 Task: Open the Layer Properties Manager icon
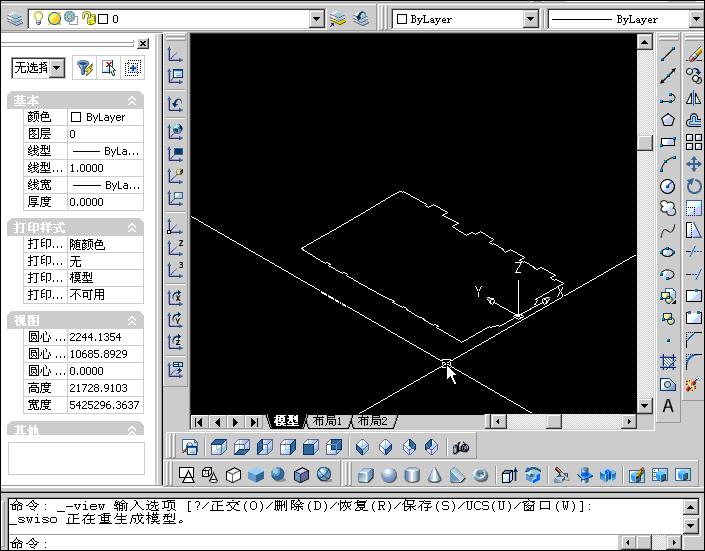pyautogui.click(x=15, y=19)
